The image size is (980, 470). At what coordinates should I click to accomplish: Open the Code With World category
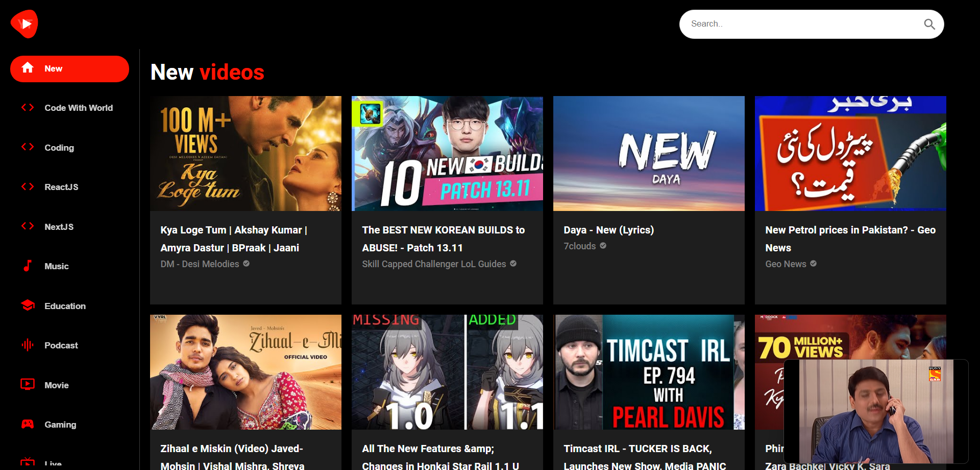point(69,108)
